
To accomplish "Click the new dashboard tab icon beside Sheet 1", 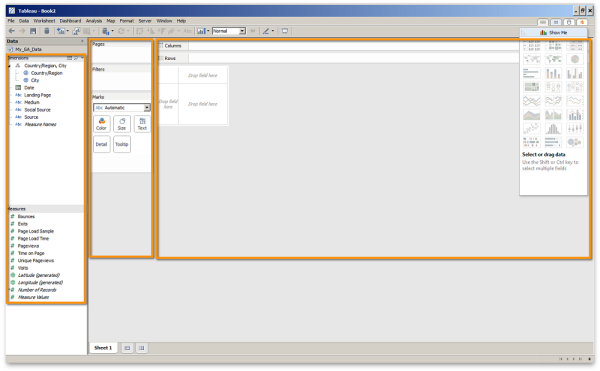I will [142, 348].
